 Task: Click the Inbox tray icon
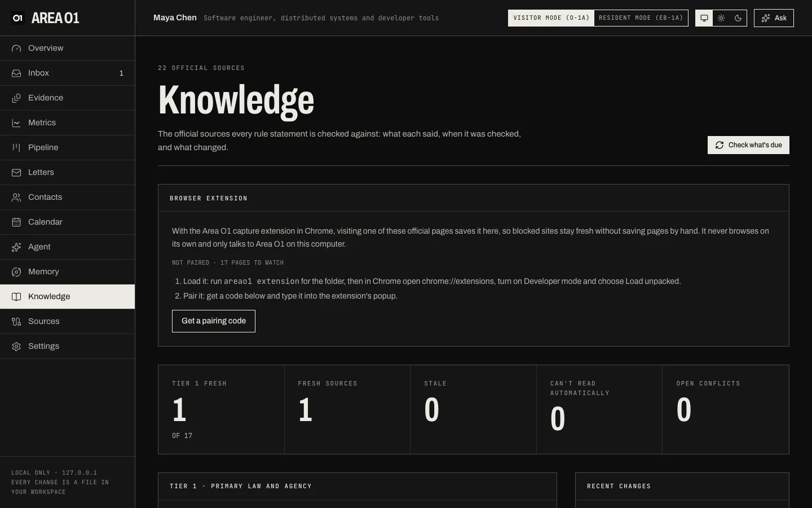click(x=16, y=73)
